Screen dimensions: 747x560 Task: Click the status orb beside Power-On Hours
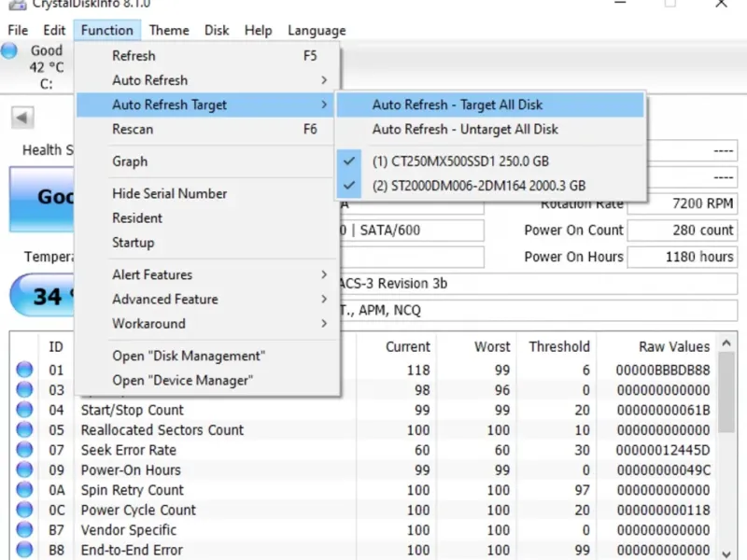tap(24, 469)
